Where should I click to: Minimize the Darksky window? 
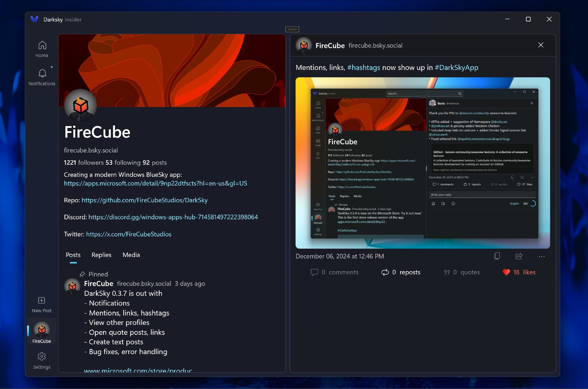(507, 19)
